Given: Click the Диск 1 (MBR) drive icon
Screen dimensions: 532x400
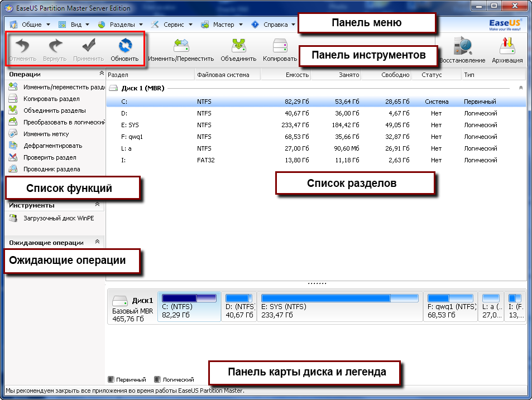Looking at the screenshot, I should [113, 88].
